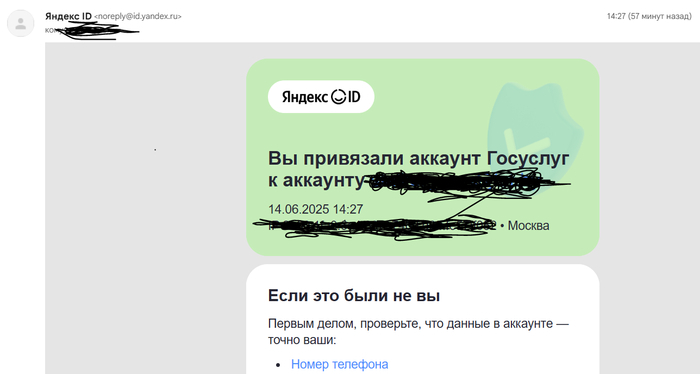Click the timestamp 14:27 (57 минут назад)
Screen dimensions: 700x374
point(649,16)
